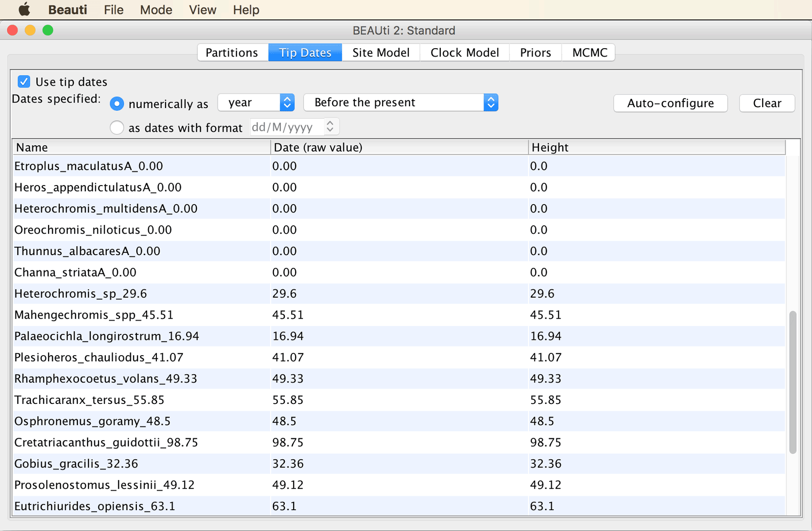The height and width of the screenshot is (531, 812).
Task: Select row Rhamphexocoetus_volans_49.33
Action: pos(399,378)
